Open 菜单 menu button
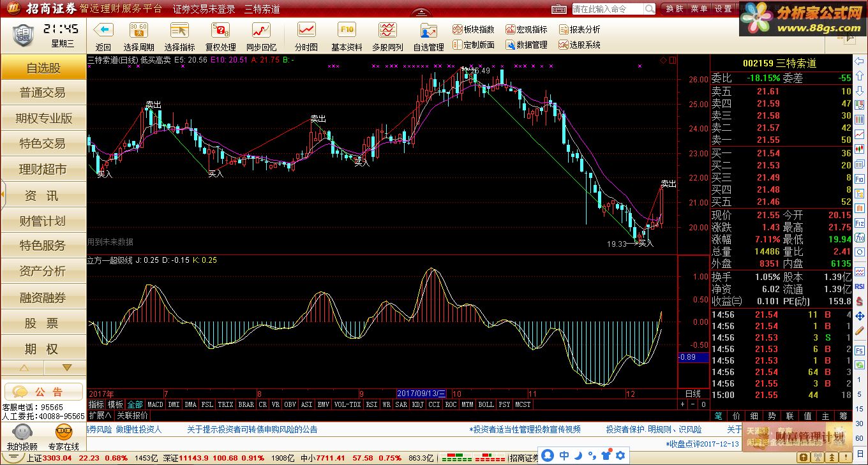868x465 pixels. tap(699, 9)
